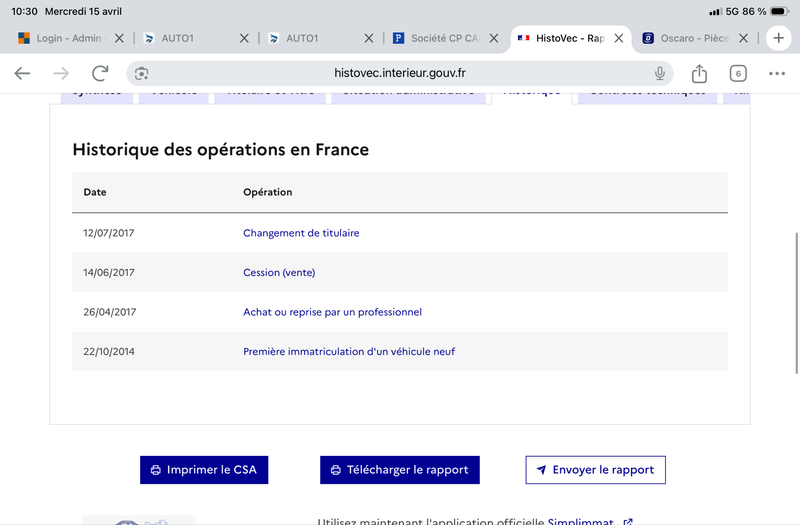
Task: Select the address bar URL field
Action: coord(399,73)
